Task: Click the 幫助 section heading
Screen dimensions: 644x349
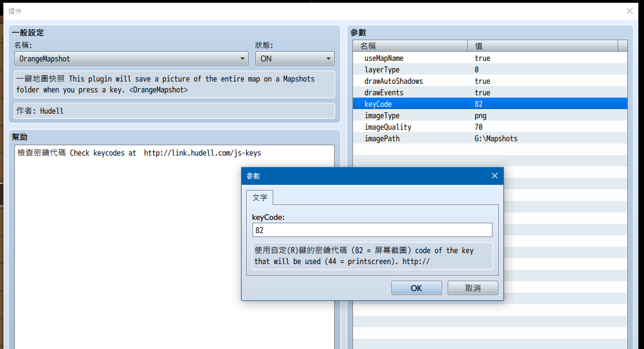Action: click(x=20, y=137)
